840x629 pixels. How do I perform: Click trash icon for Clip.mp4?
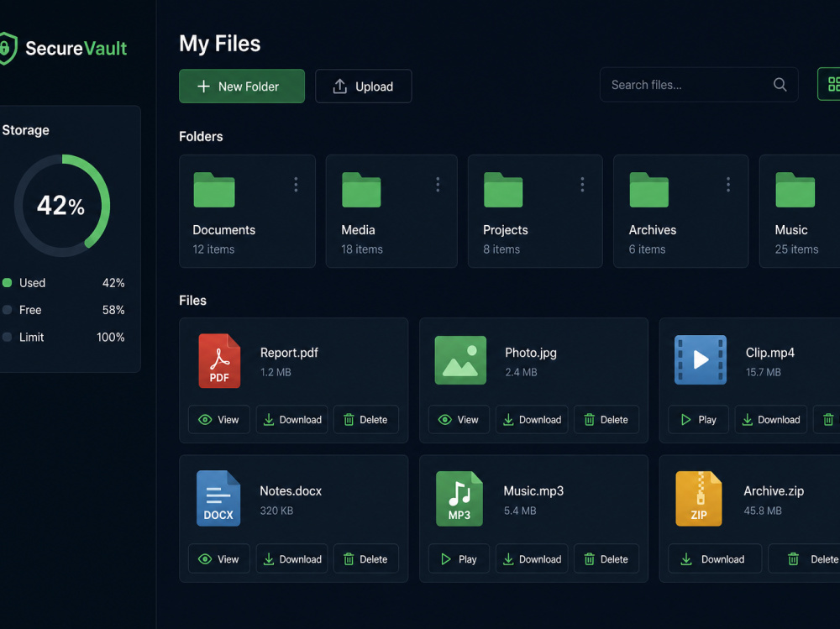pos(827,420)
